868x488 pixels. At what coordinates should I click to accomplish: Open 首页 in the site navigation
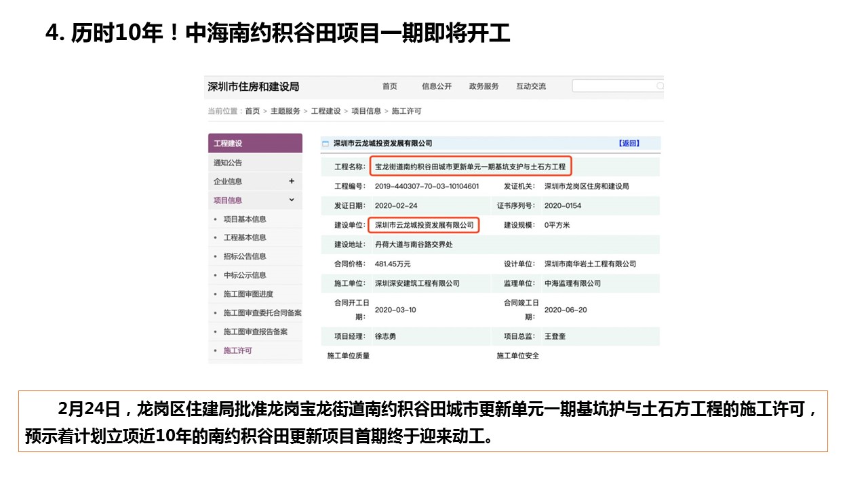[389, 86]
